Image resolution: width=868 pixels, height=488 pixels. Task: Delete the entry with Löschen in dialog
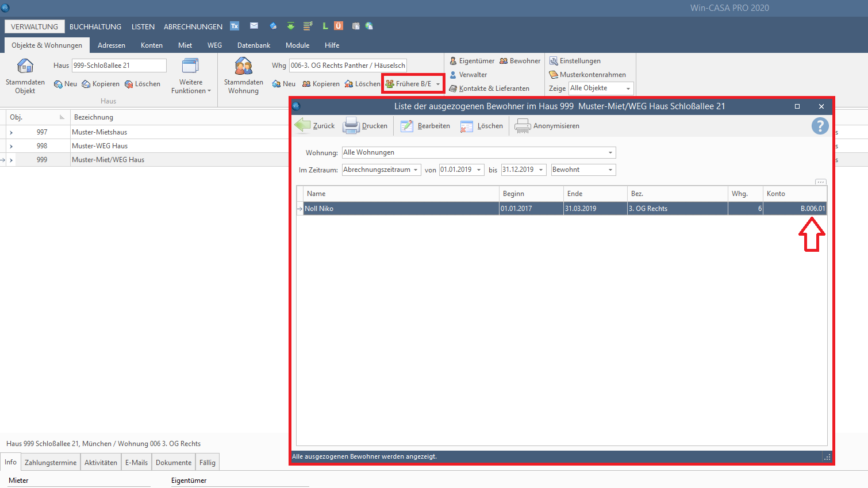click(482, 126)
